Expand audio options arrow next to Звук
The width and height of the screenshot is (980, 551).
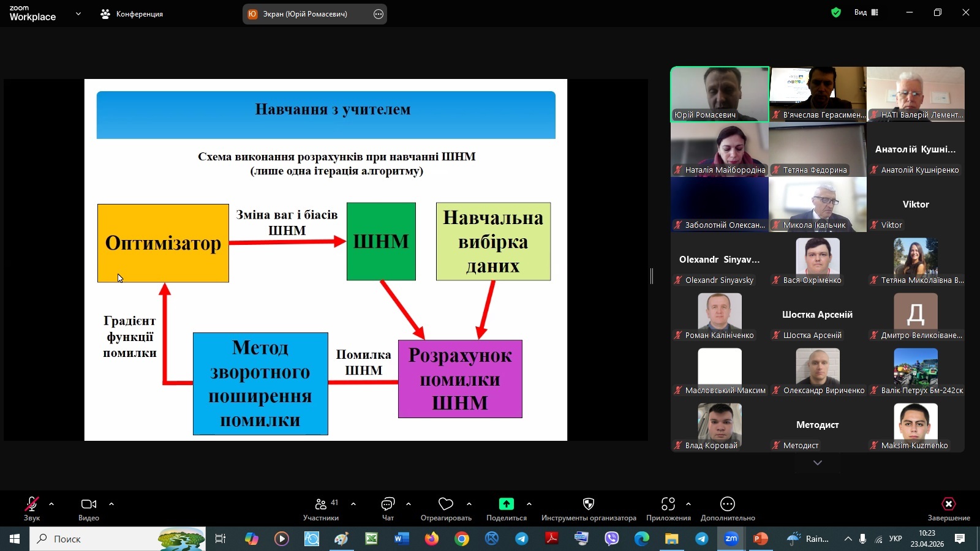[x=51, y=504]
